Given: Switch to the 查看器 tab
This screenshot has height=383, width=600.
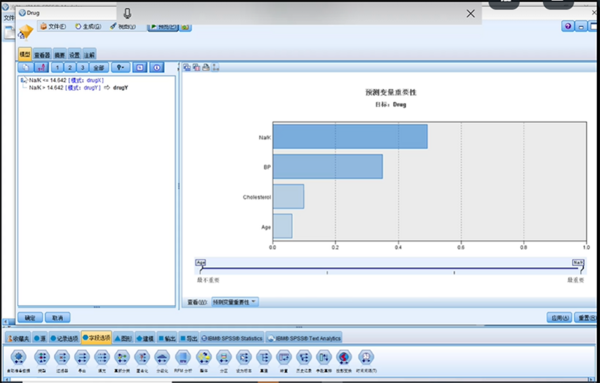Looking at the screenshot, I should [x=42, y=55].
